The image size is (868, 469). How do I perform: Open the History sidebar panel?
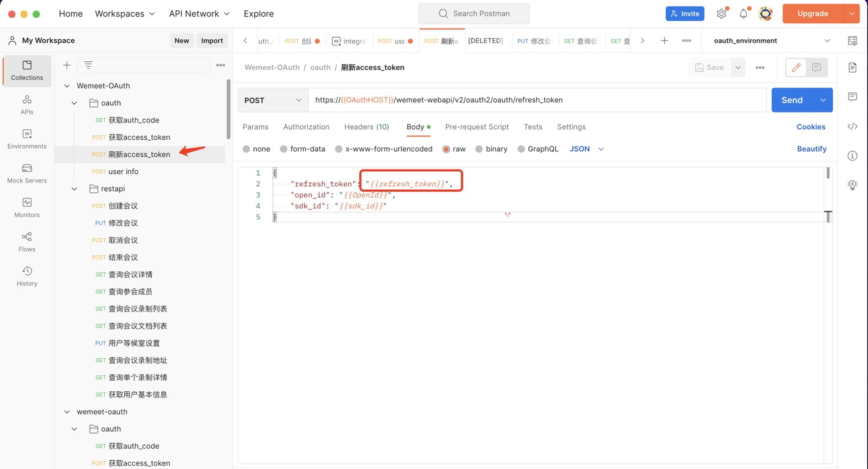coord(27,276)
